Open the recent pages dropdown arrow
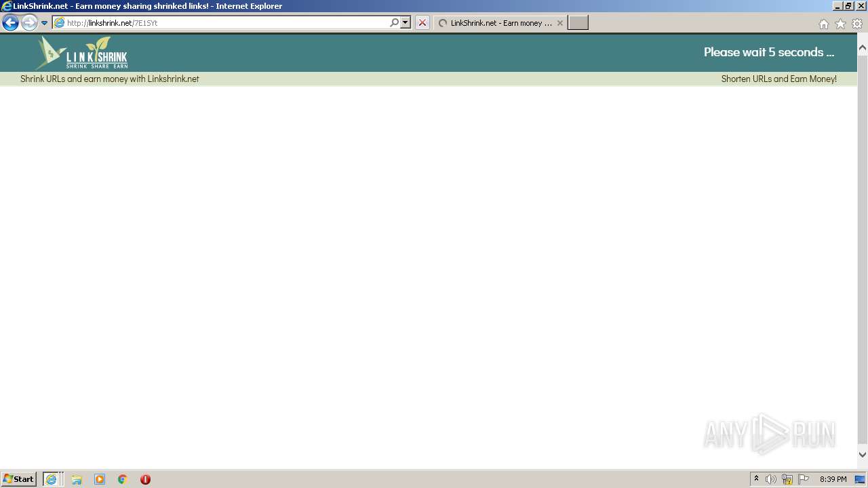Screen dimensions: 868x488 click(x=44, y=23)
